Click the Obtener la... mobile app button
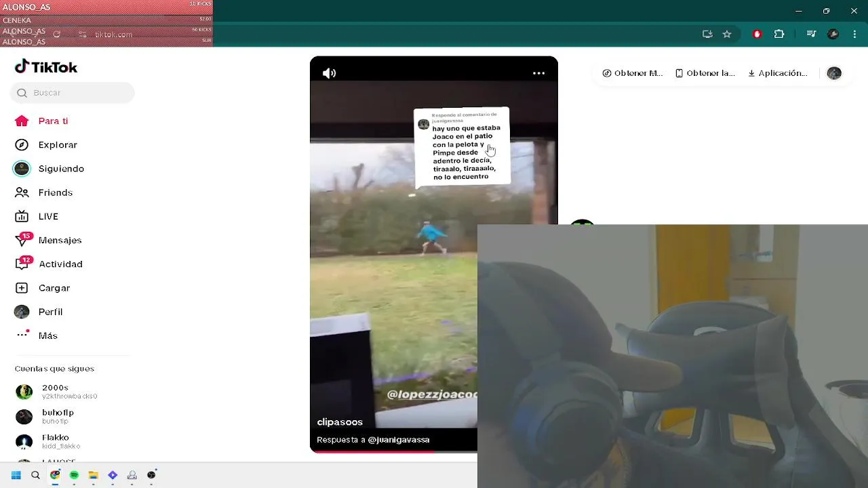The height and width of the screenshot is (488, 868). (x=705, y=73)
